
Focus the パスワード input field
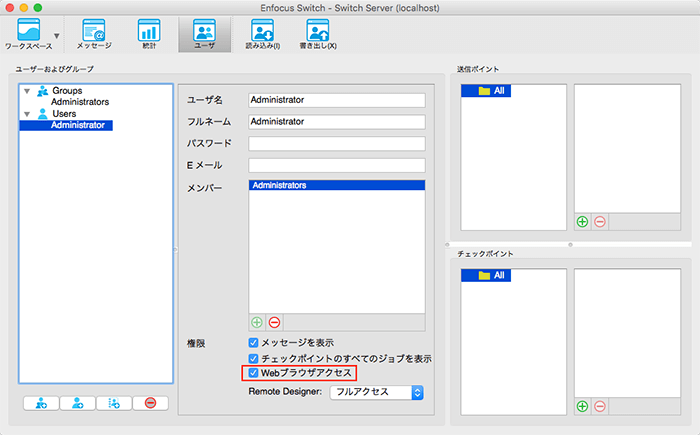click(x=337, y=143)
